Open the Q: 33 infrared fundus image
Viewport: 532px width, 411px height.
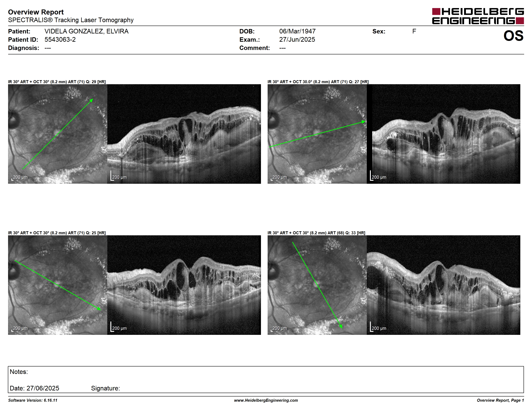pos(317,285)
